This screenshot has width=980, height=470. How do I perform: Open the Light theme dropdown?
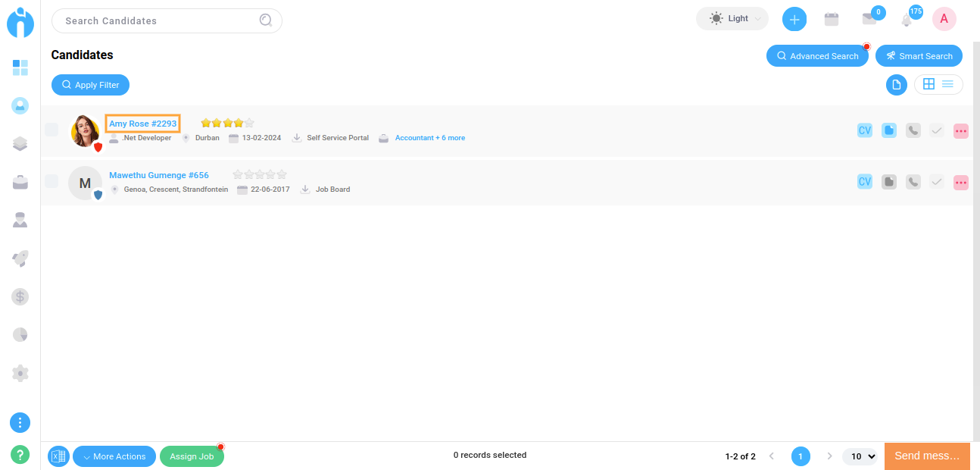click(x=732, y=19)
